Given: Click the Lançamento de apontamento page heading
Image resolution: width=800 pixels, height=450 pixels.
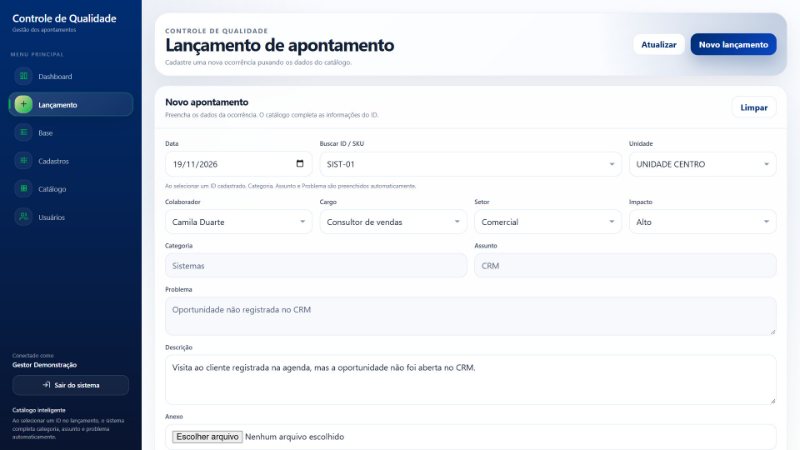Looking at the screenshot, I should click(x=280, y=45).
